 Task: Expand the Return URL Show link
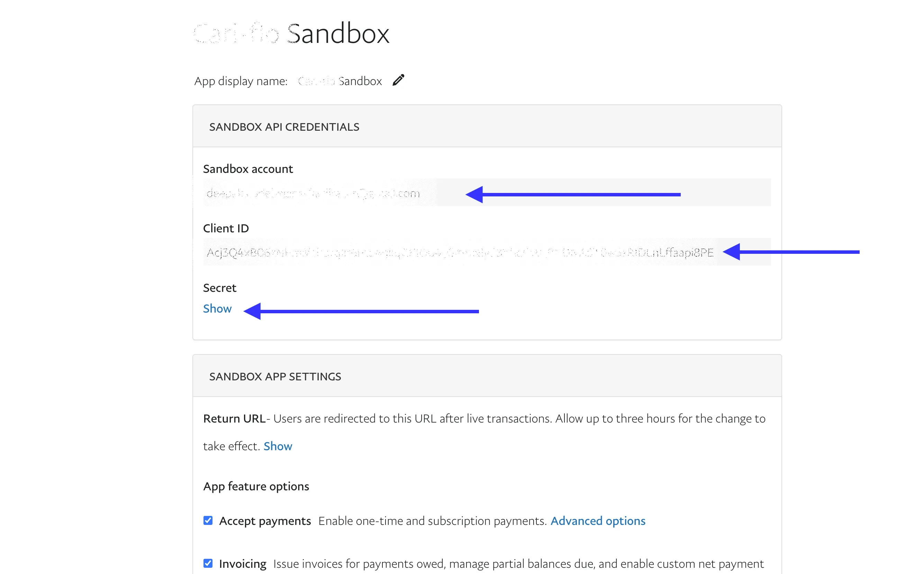tap(278, 446)
